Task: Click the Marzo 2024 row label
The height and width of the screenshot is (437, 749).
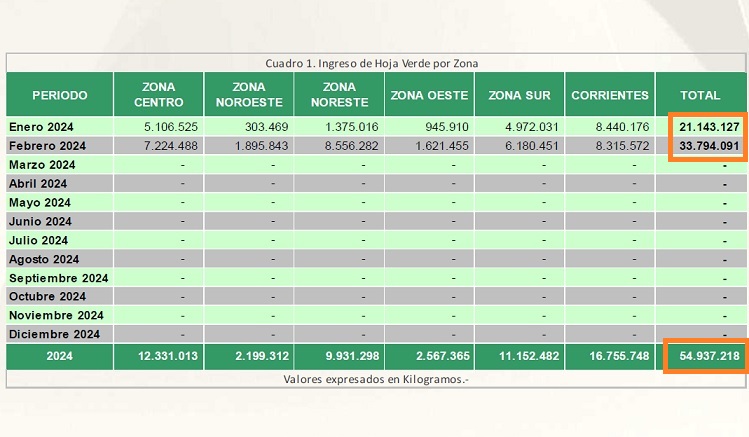Action: pyautogui.click(x=41, y=165)
